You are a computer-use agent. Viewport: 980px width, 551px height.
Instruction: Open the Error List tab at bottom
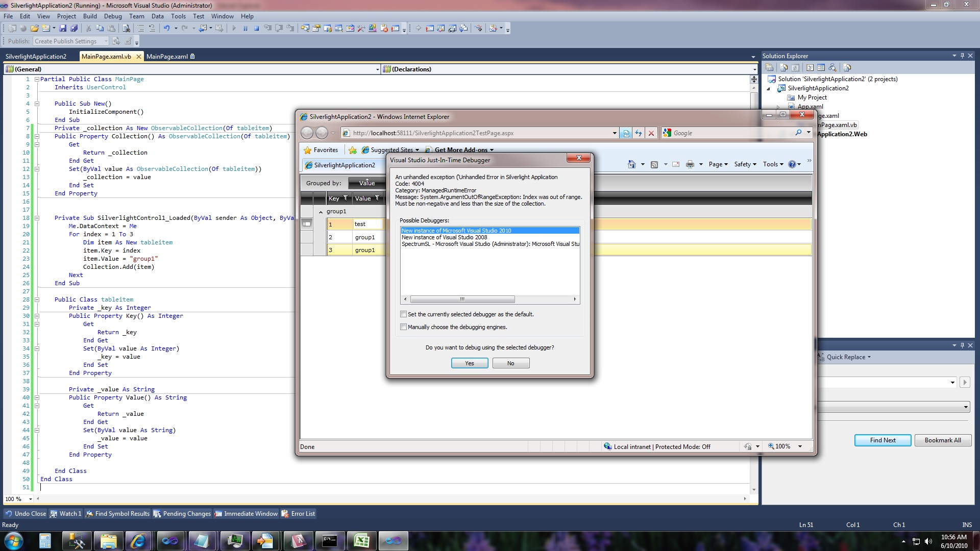pos(299,514)
